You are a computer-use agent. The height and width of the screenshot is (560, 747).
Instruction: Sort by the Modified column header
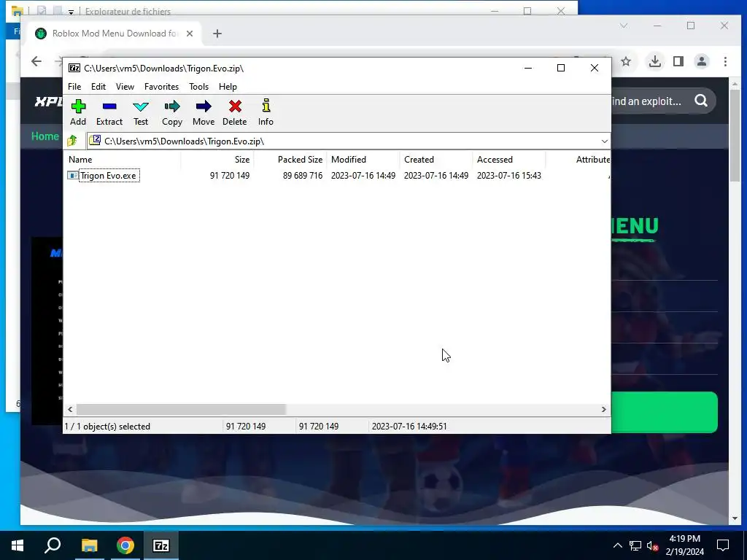coord(363,160)
